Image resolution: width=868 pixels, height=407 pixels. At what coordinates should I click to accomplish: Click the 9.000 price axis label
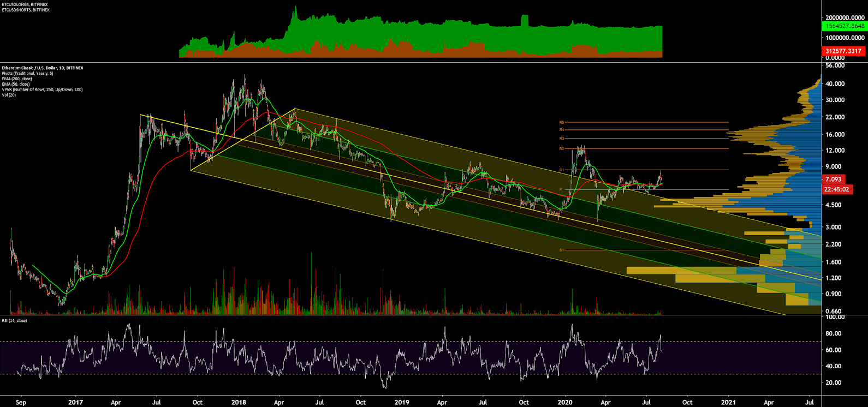click(x=834, y=166)
